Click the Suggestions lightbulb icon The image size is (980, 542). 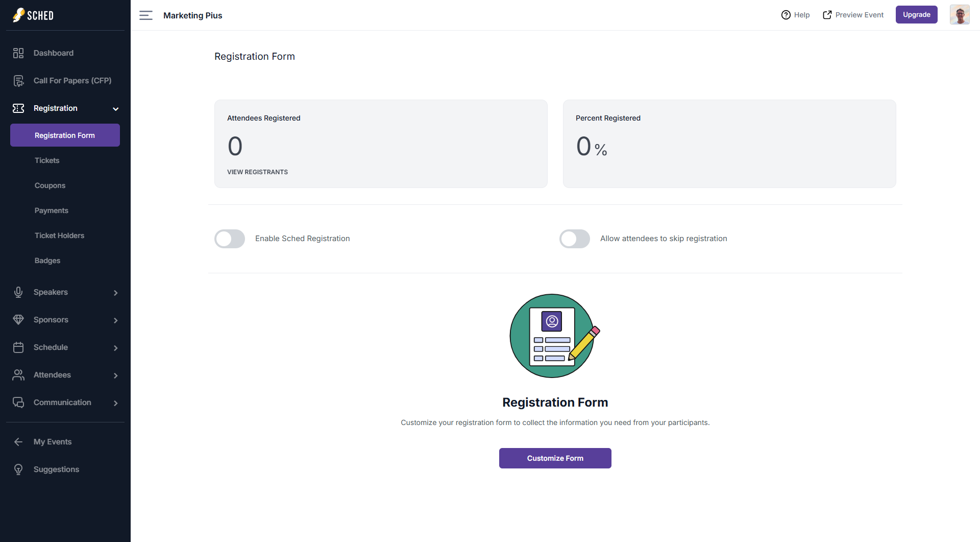tap(18, 469)
